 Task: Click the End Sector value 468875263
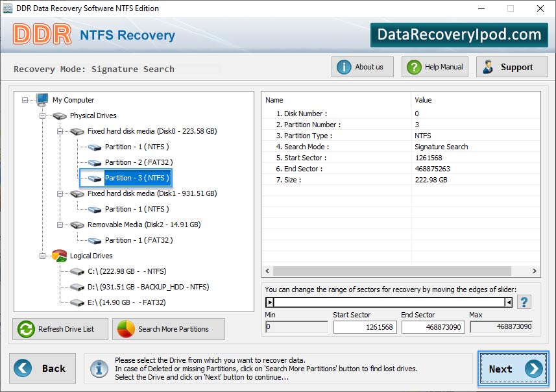(432, 169)
